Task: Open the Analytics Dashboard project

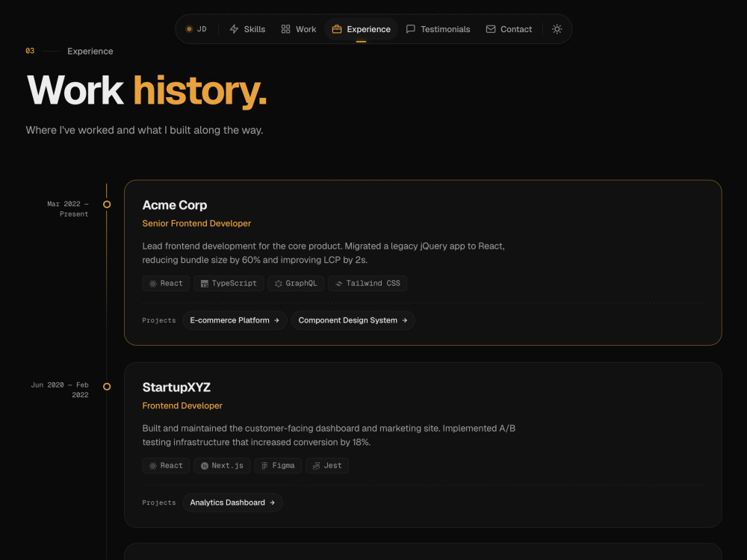Action: 232,503
